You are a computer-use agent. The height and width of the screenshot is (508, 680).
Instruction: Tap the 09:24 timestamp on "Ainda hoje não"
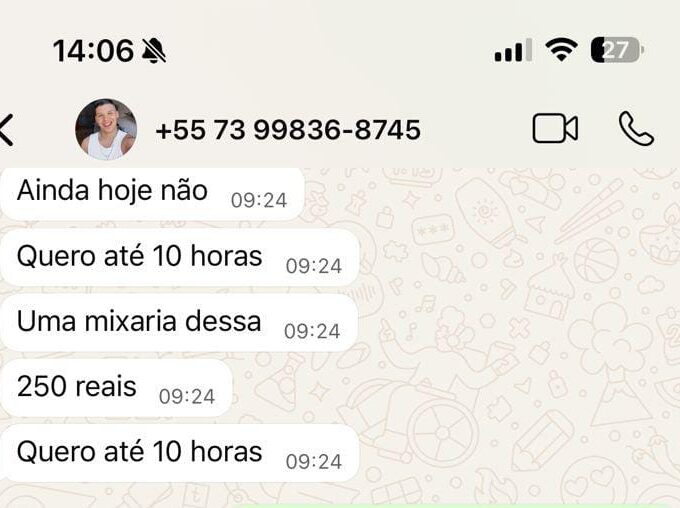259,200
